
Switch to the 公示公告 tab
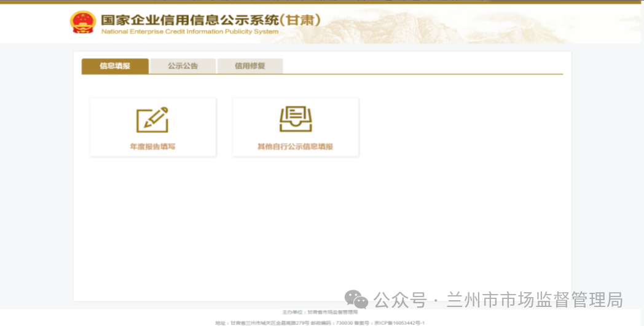tap(183, 66)
